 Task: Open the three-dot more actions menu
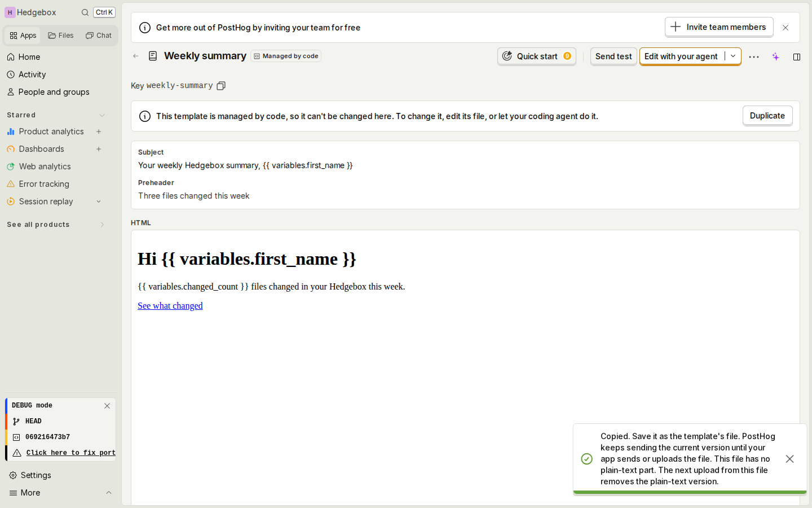point(754,56)
